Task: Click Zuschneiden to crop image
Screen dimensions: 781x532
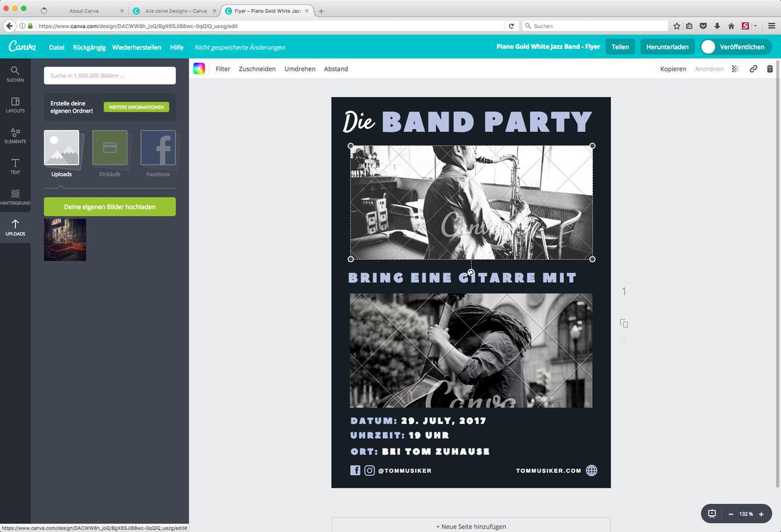Action: [x=257, y=68]
